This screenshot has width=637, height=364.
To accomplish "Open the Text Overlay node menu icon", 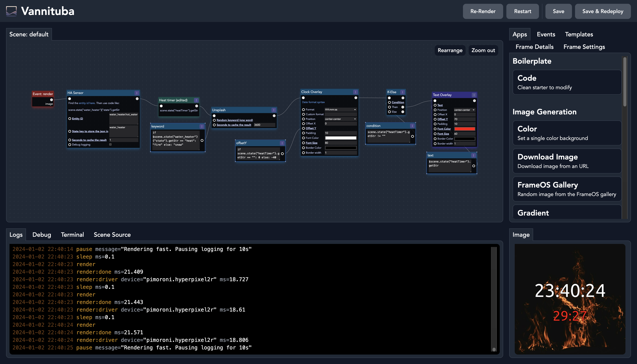I will click(474, 95).
